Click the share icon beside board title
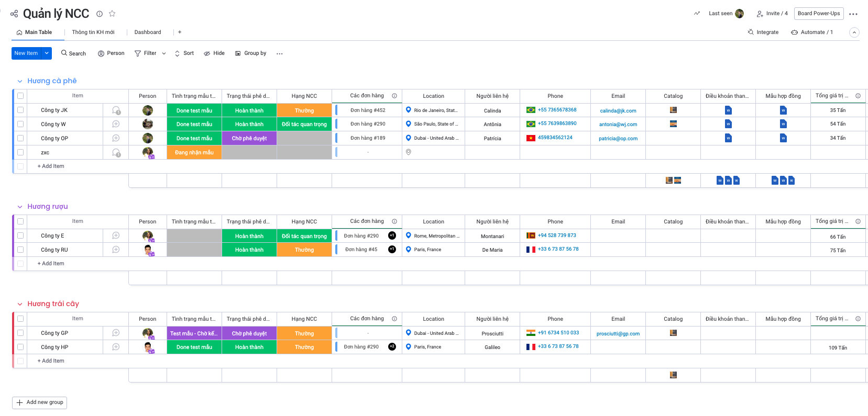Viewport: 868px width, 416px height. tap(14, 14)
